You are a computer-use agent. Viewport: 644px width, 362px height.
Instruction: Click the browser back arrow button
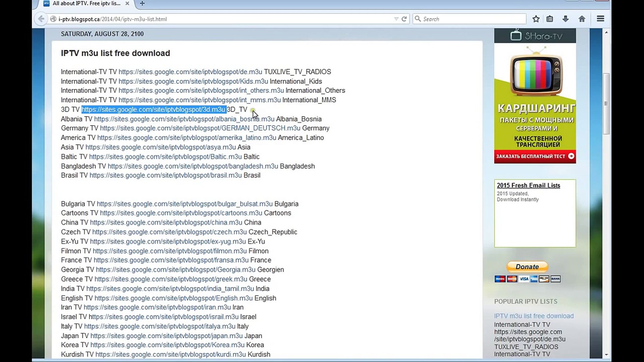point(41,19)
